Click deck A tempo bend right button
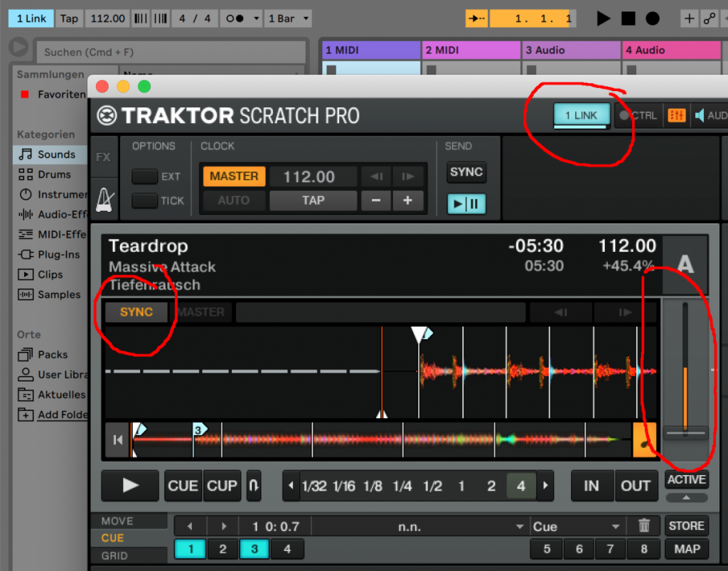728x571 pixels. (625, 312)
